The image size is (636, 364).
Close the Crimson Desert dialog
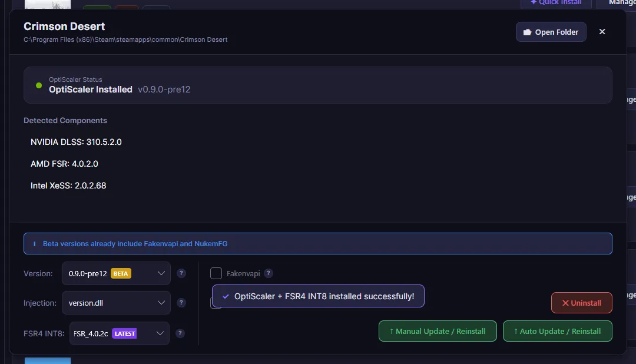click(x=602, y=32)
